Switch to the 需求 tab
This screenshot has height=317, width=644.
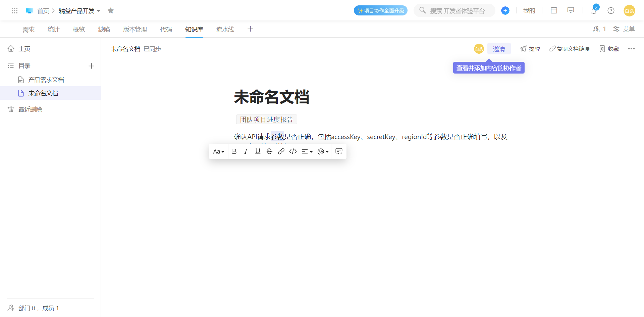(x=29, y=29)
